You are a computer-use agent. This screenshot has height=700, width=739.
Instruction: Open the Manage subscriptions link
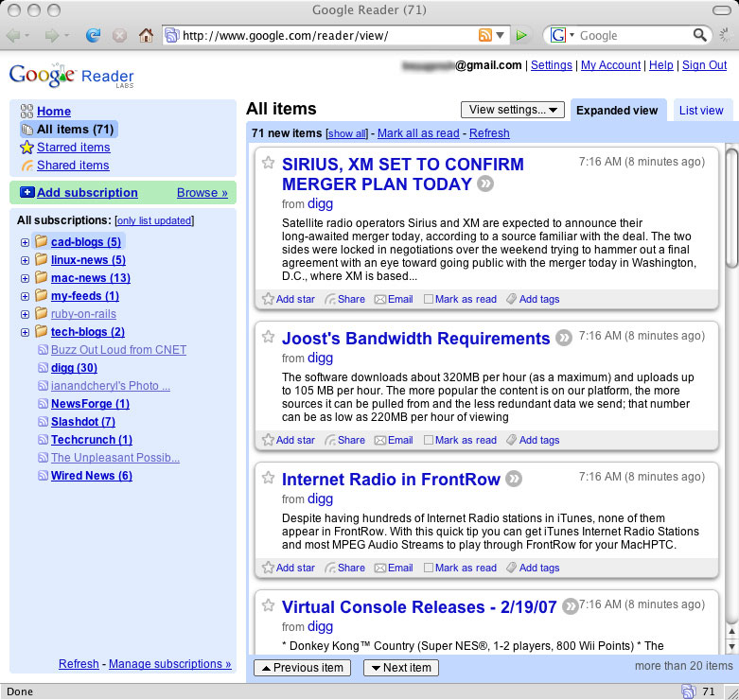pyautogui.click(x=169, y=664)
